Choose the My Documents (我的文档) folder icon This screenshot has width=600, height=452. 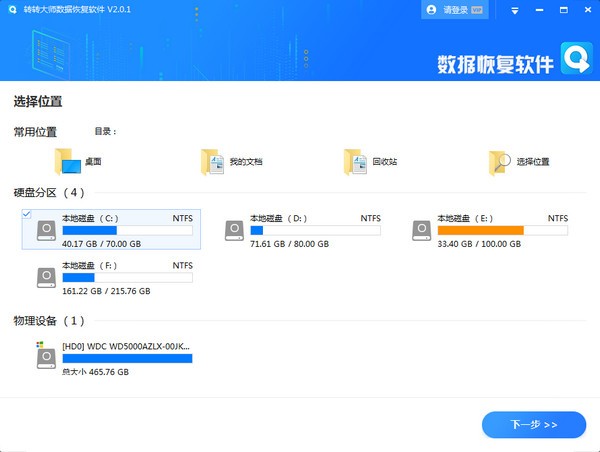(210, 161)
